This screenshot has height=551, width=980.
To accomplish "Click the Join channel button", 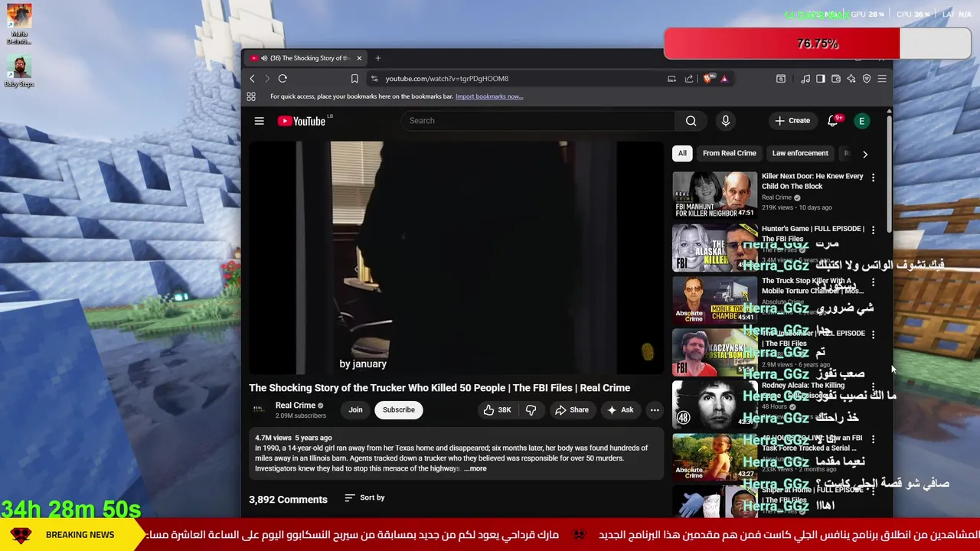I will 355,410.
